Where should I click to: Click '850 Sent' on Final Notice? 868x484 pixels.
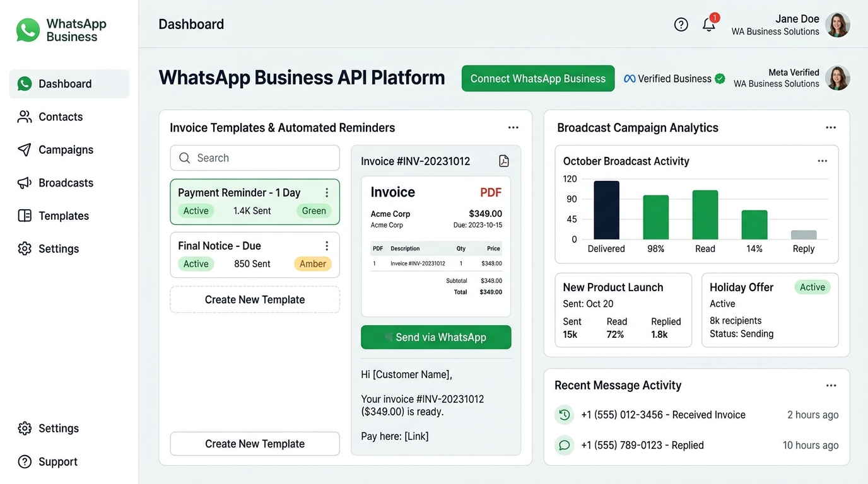tap(252, 264)
